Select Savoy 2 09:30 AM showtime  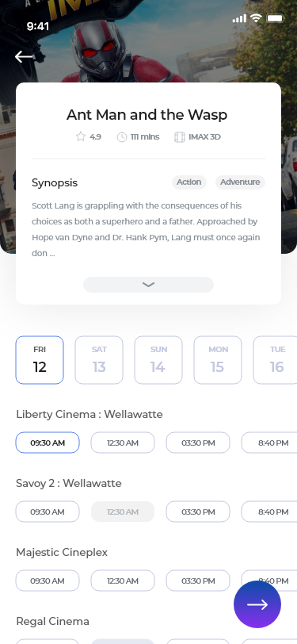tap(48, 512)
